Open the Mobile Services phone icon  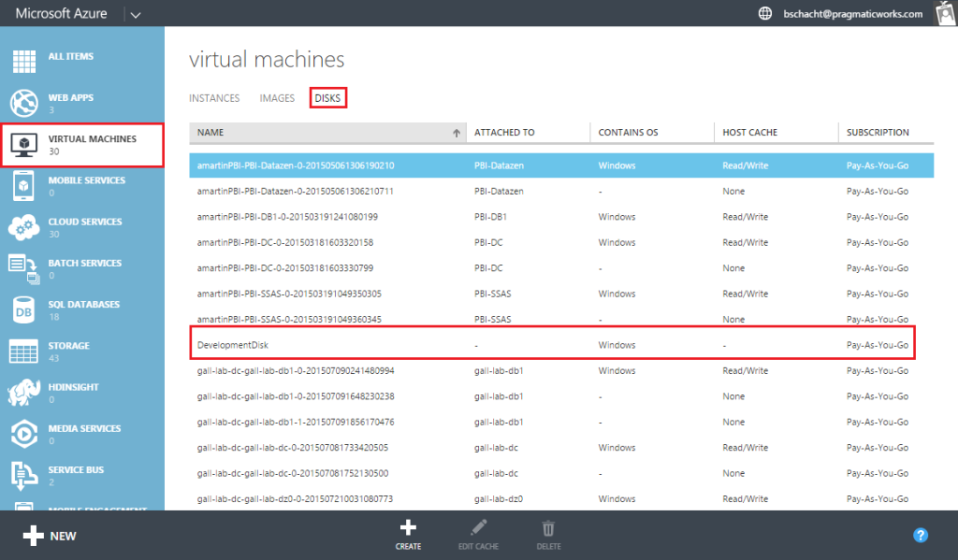23,186
